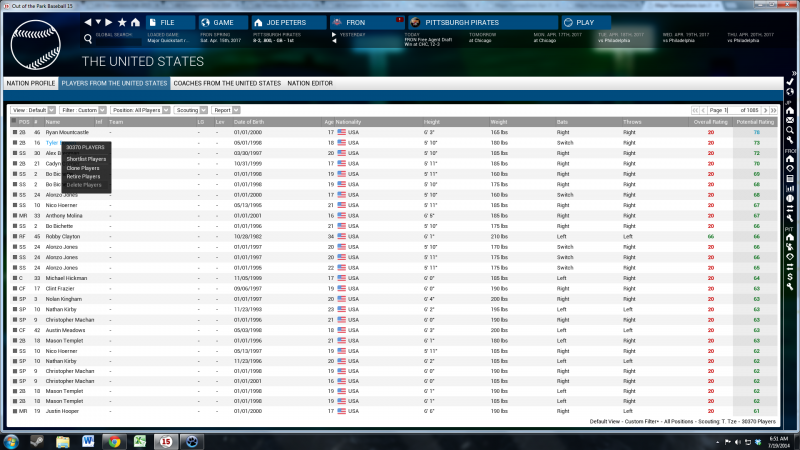This screenshot has height=450, width=800.
Task: Open Chrome from the Windows taskbar
Action: [x=114, y=441]
